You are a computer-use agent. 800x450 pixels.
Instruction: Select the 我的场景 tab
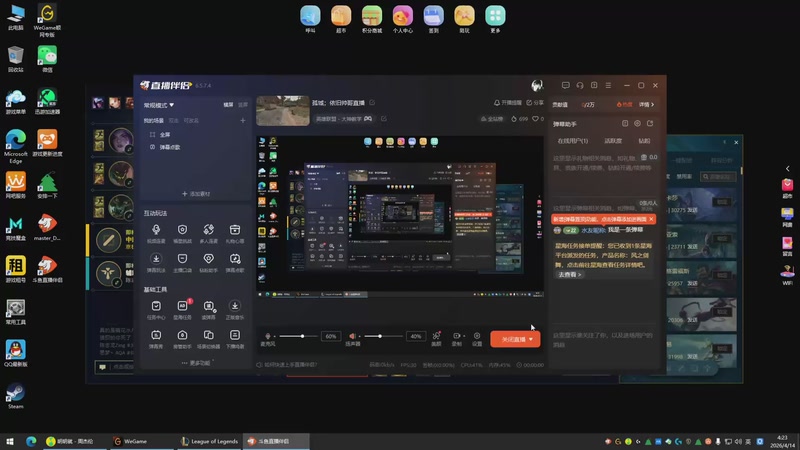tap(154, 121)
